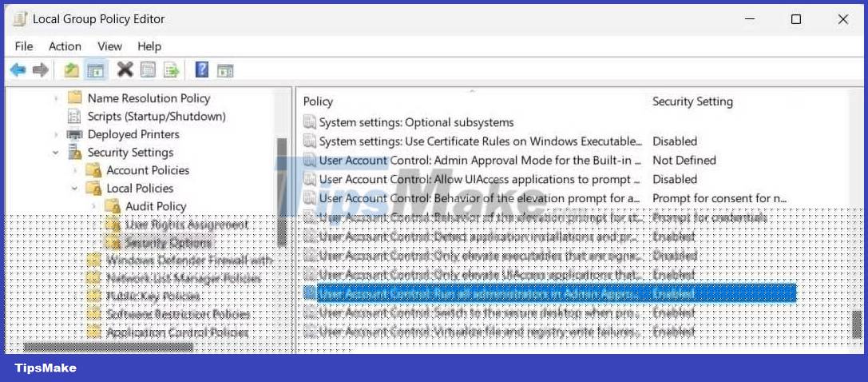Collapse the Local Policies node

pyautogui.click(x=75, y=189)
